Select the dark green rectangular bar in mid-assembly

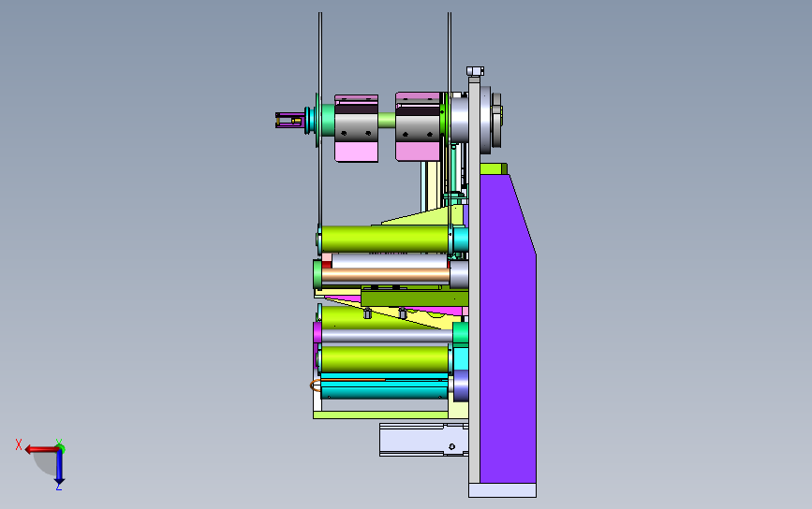coord(415,298)
